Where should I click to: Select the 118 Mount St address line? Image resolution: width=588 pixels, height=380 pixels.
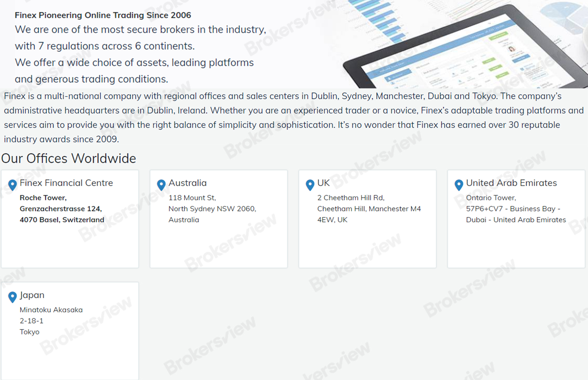[192, 198]
